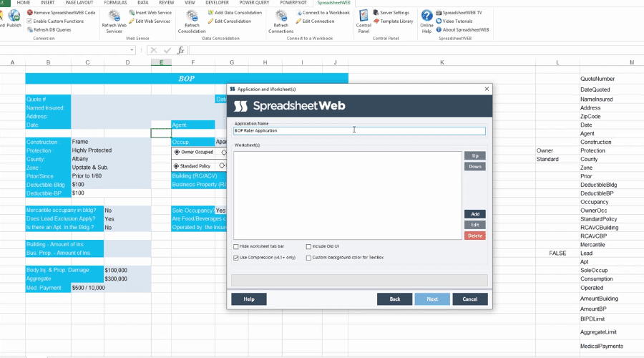Select Owner Occupied radio button

[177, 152]
